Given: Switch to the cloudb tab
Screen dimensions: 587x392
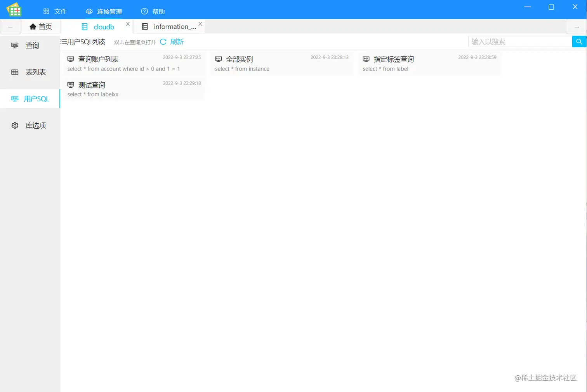Looking at the screenshot, I should pyautogui.click(x=98, y=26).
